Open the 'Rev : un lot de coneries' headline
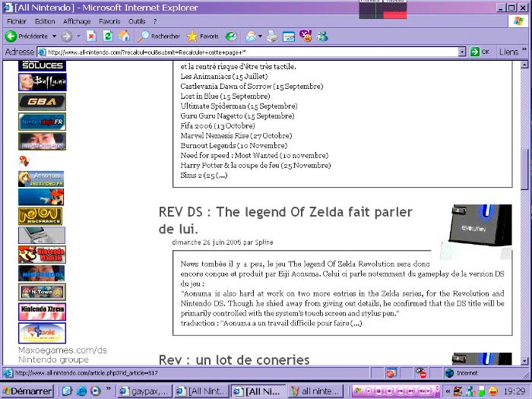The height and width of the screenshot is (399, 532). coord(234,359)
